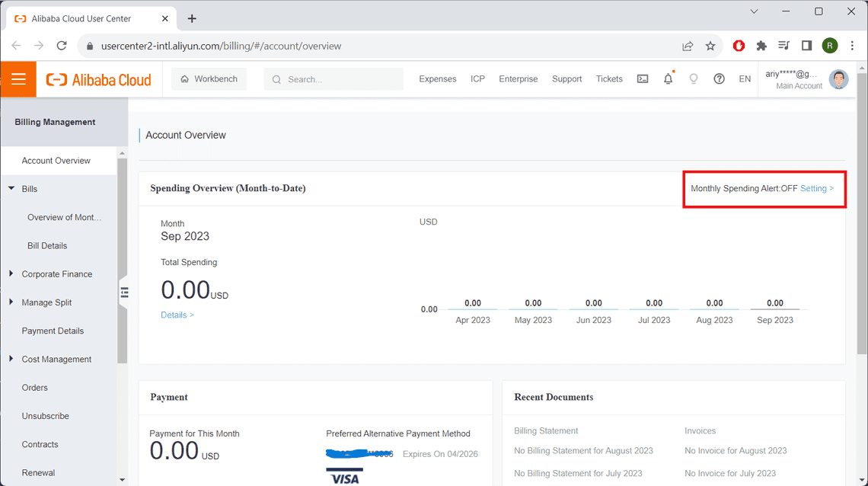The image size is (868, 486).
Task: Open the hamburger menu beside the logo
Action: coord(18,78)
